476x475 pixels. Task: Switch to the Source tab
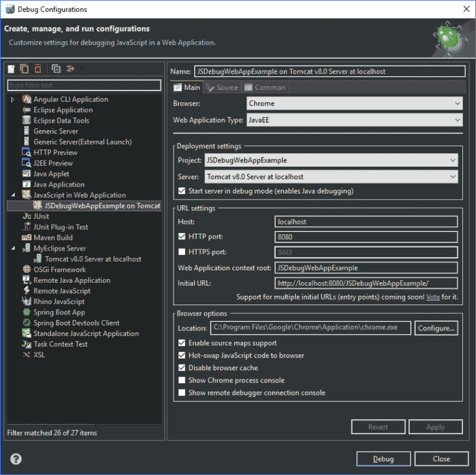pyautogui.click(x=223, y=87)
